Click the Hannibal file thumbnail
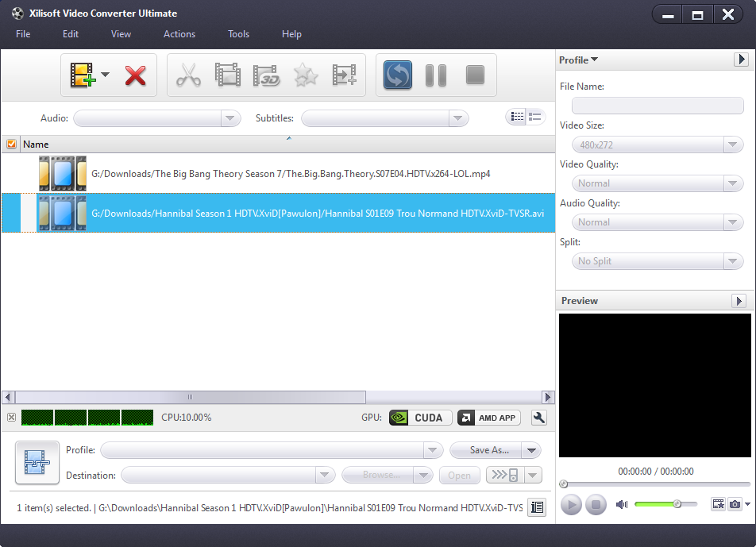The height and width of the screenshot is (547, 756). pos(63,213)
